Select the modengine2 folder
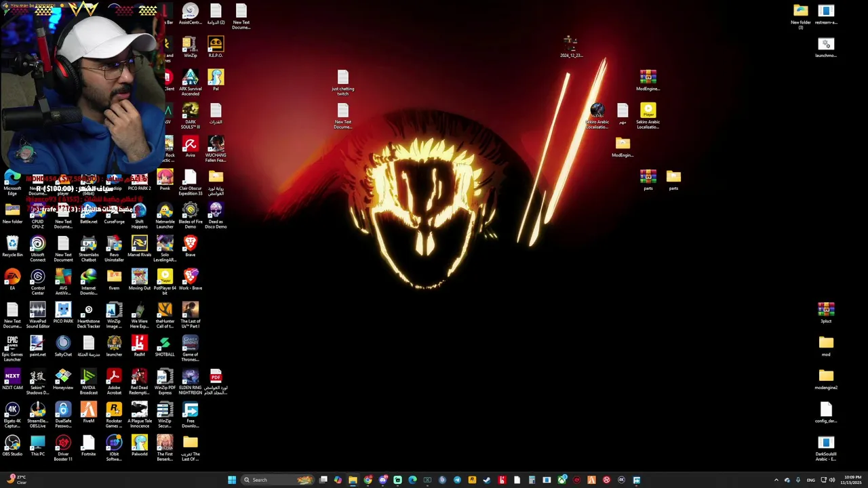868x488 pixels. tap(826, 380)
